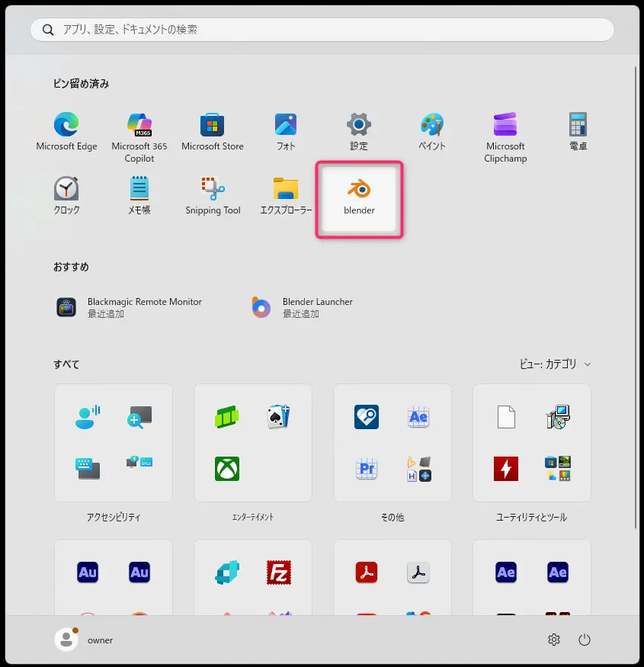Open the アクセシビリティ category label
Image resolution: width=644 pixels, height=667 pixels.
point(113,518)
